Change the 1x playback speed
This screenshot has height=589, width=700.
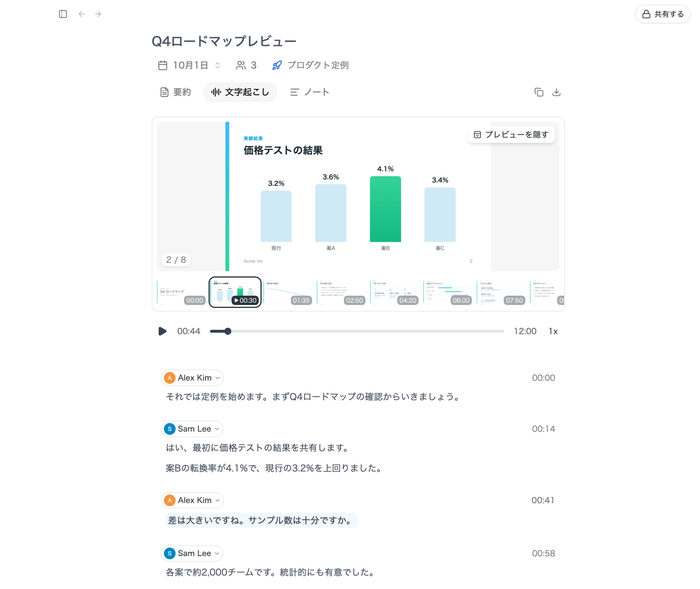[x=553, y=331]
